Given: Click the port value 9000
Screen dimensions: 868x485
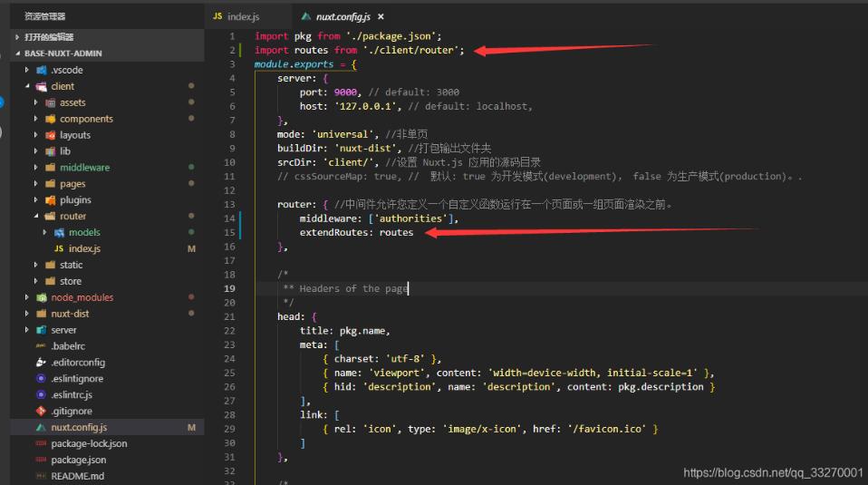Looking at the screenshot, I should (x=345, y=92).
